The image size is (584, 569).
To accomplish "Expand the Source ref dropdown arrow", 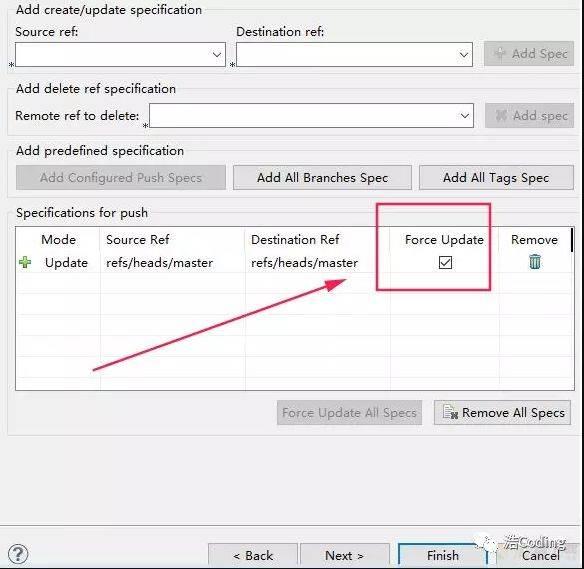I will (x=217, y=55).
